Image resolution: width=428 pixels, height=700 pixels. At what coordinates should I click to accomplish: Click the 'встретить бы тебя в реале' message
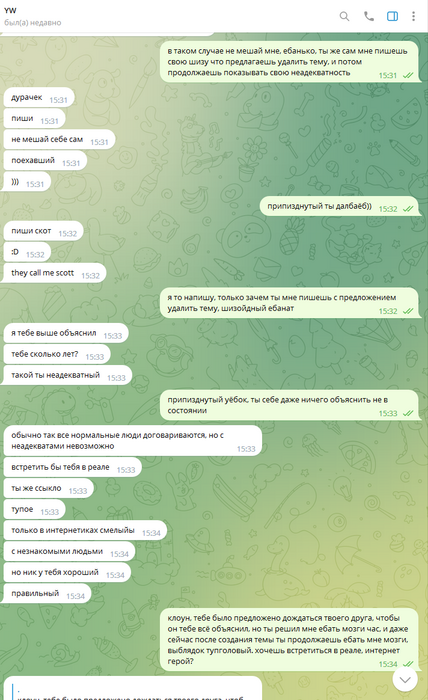pos(73,468)
